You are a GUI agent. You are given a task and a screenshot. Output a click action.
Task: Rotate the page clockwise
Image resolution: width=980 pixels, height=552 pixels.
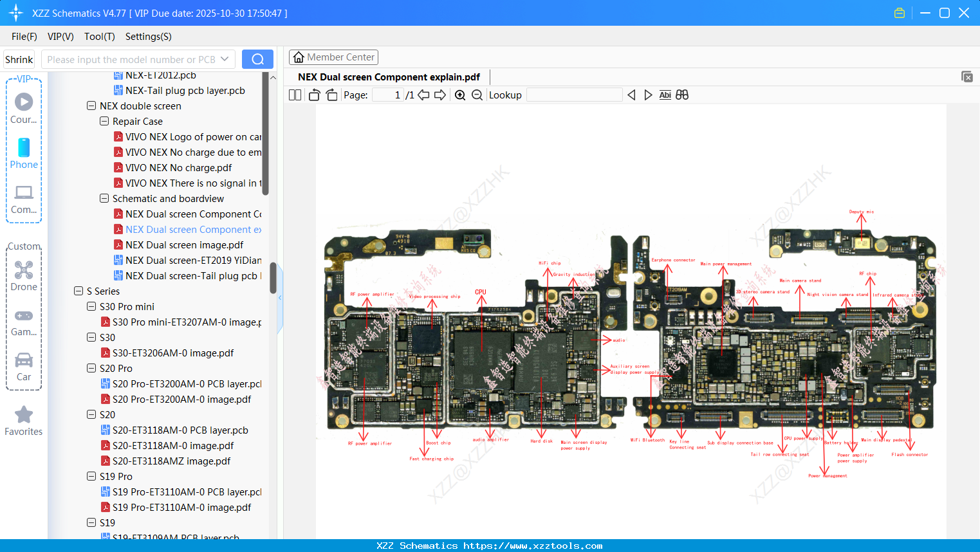331,95
